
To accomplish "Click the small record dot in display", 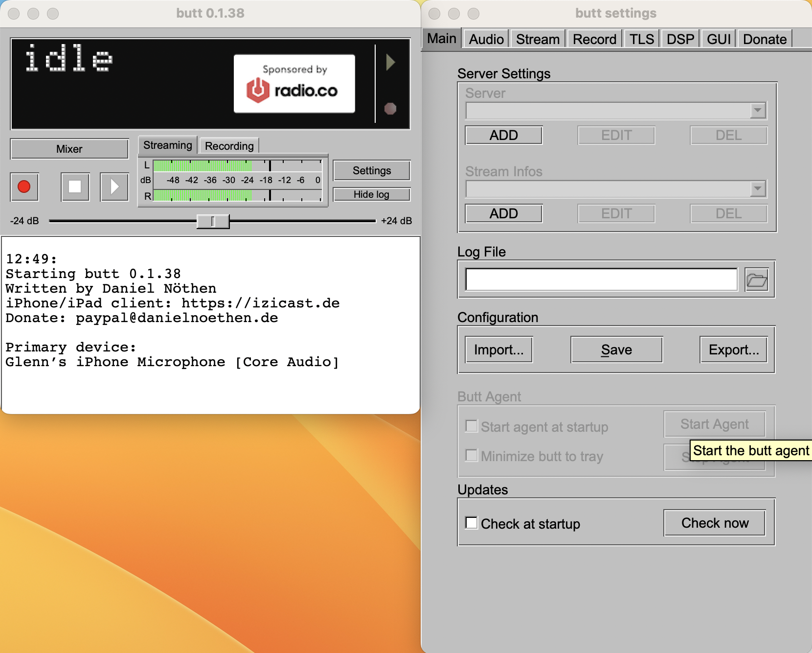I will click(x=390, y=108).
